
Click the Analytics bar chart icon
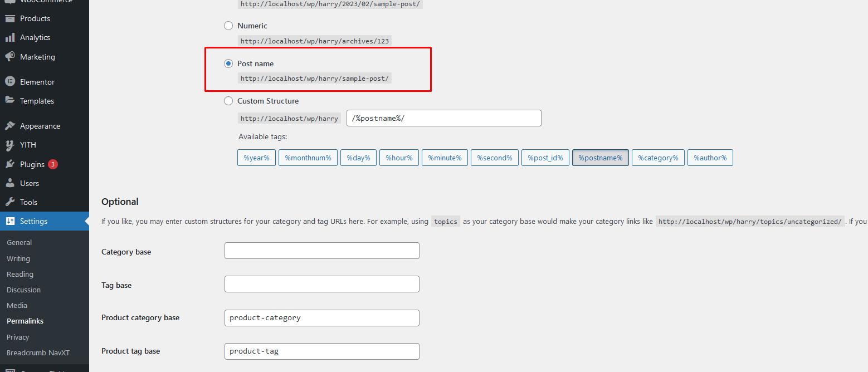tap(10, 37)
